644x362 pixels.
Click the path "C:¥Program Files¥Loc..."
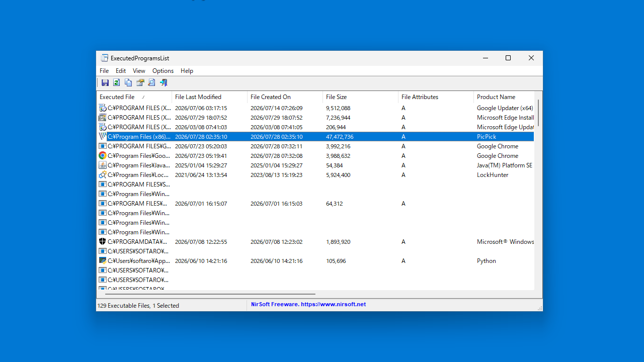pyautogui.click(x=139, y=175)
